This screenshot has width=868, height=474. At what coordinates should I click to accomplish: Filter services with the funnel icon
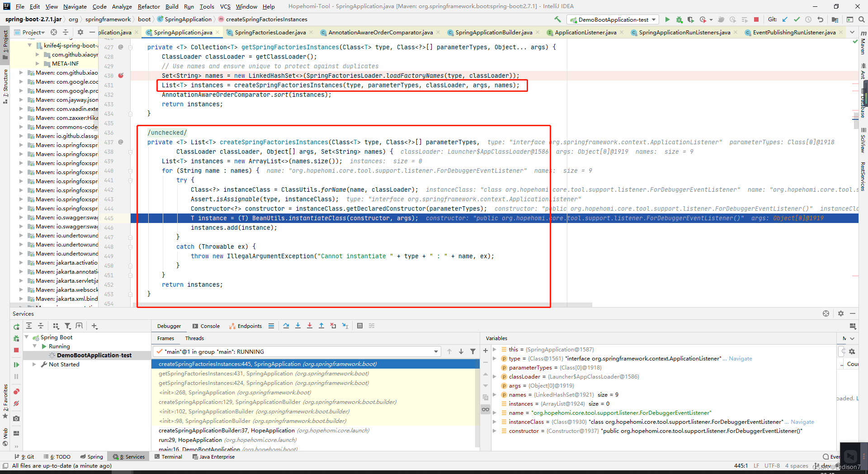pyautogui.click(x=68, y=326)
